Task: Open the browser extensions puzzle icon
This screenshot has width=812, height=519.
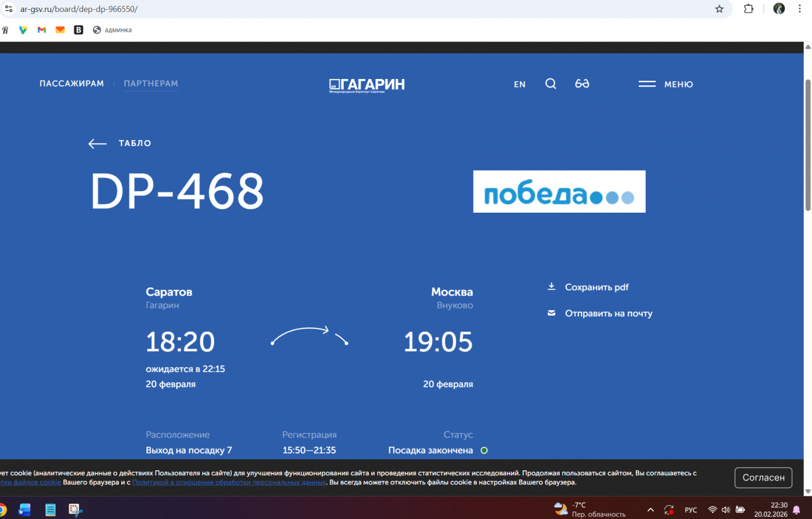Action: coord(749,9)
